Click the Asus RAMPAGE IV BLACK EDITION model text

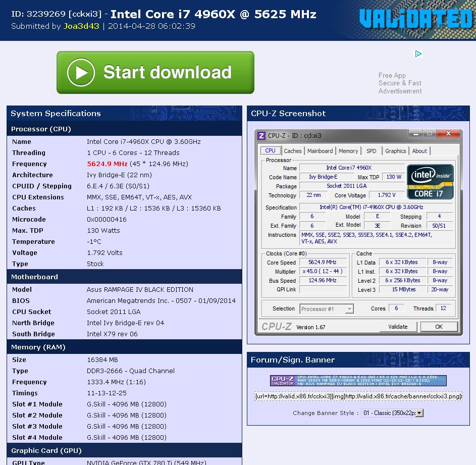[140, 290]
